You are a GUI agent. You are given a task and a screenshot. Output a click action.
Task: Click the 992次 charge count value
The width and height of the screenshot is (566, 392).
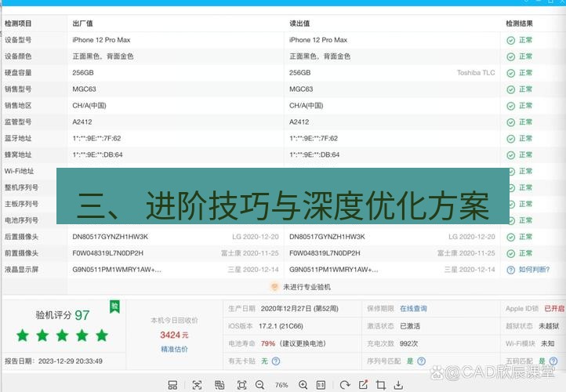[x=408, y=343]
